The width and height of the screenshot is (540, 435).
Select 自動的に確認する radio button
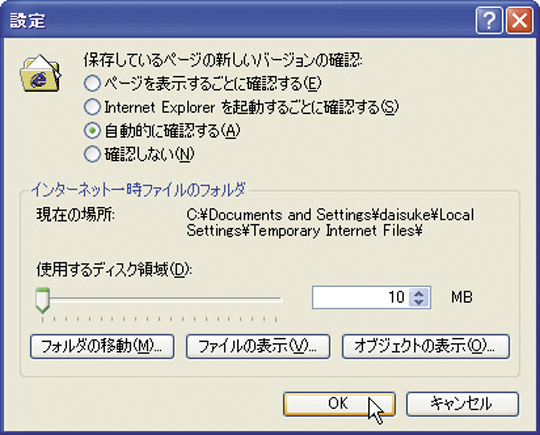point(92,131)
